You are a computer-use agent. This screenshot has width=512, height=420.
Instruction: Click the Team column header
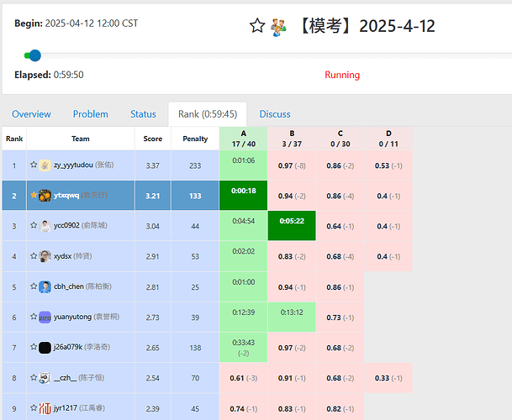(81, 139)
